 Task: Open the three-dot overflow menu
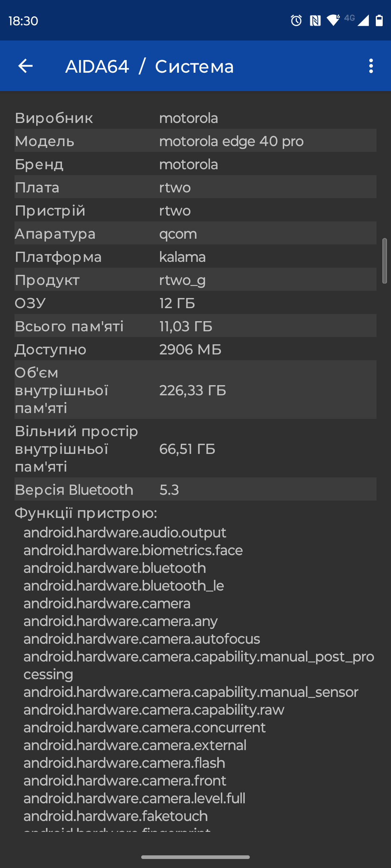[x=371, y=66]
